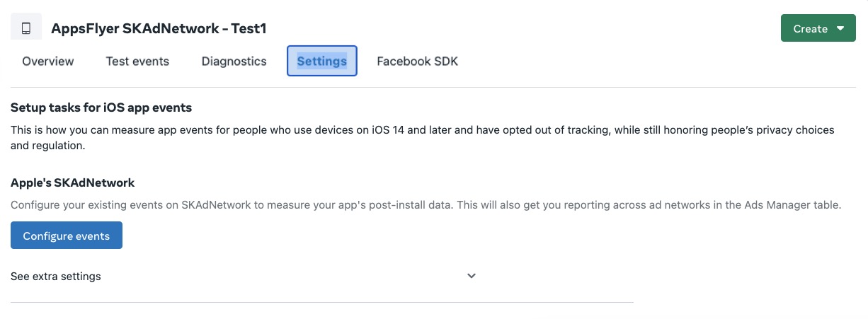Click the Apple's SKAdNetwork heading

[x=72, y=182]
